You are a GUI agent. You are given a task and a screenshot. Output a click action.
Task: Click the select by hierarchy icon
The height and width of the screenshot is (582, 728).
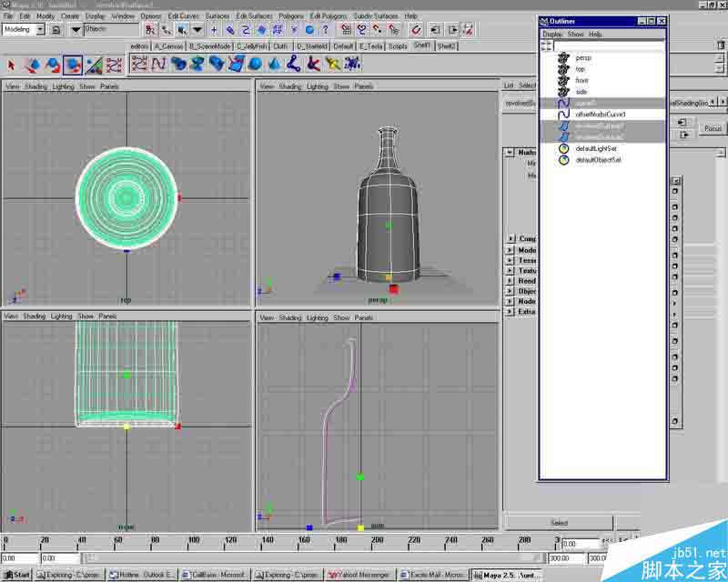[x=150, y=30]
